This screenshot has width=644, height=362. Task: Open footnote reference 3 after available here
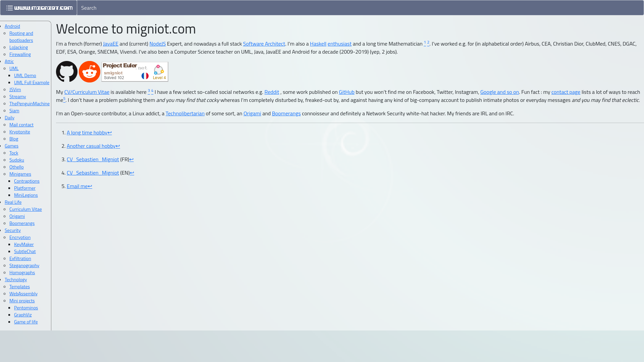(x=149, y=91)
